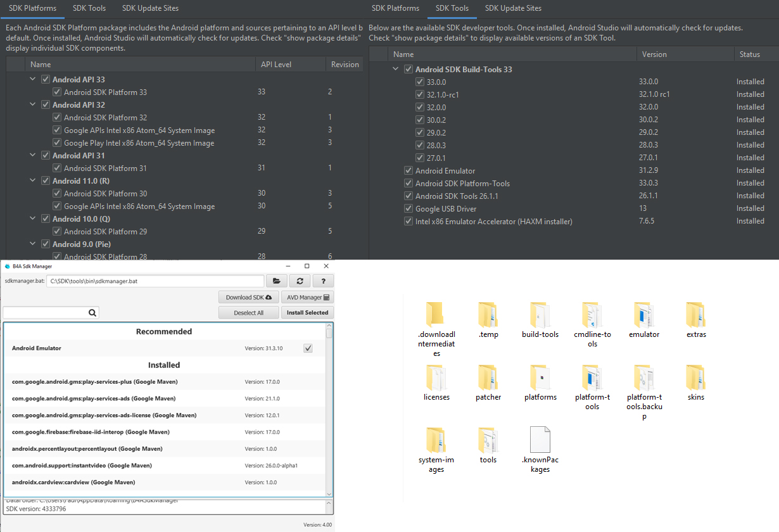Click the Download SDK button
This screenshot has height=532, width=779.
point(249,297)
